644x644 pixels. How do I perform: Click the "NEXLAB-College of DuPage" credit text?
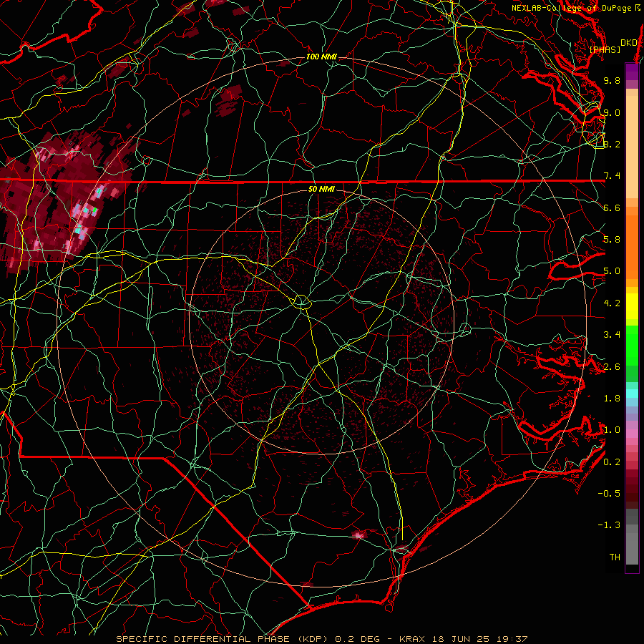click(x=572, y=8)
